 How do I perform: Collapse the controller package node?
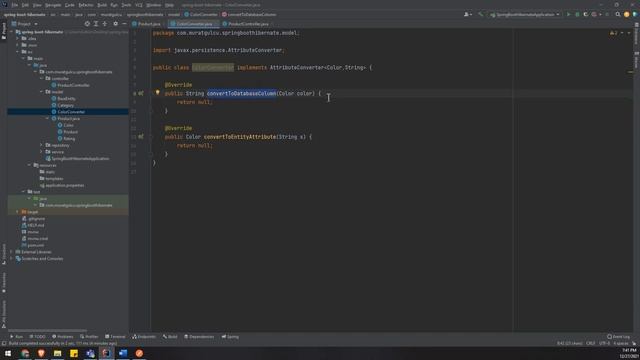pos(41,78)
